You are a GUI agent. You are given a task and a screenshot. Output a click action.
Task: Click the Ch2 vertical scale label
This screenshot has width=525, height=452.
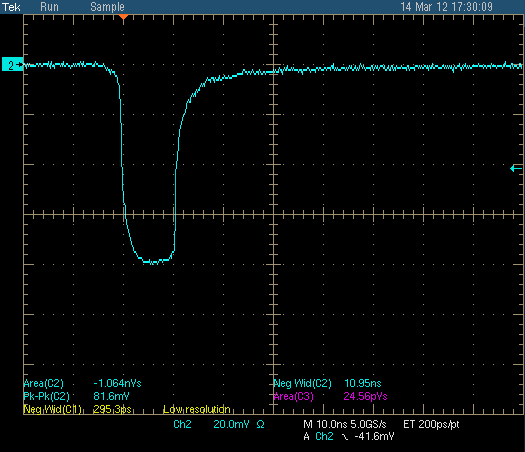point(182,424)
